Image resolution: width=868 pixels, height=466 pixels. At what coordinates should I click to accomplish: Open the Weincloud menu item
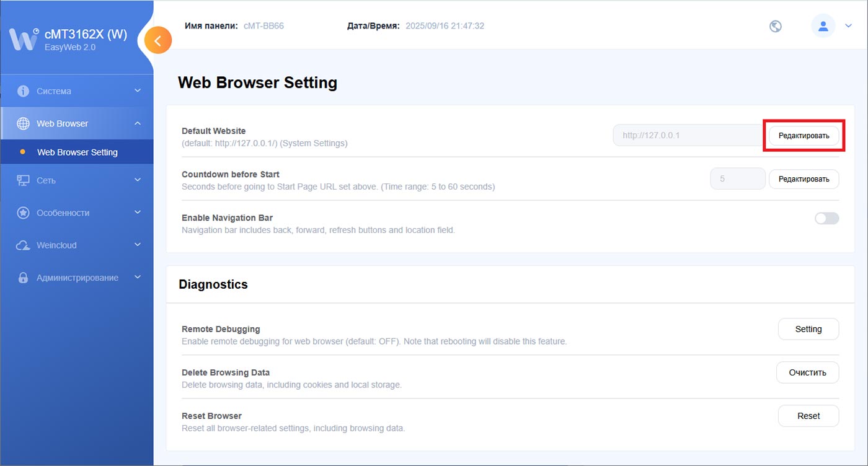[56, 245]
